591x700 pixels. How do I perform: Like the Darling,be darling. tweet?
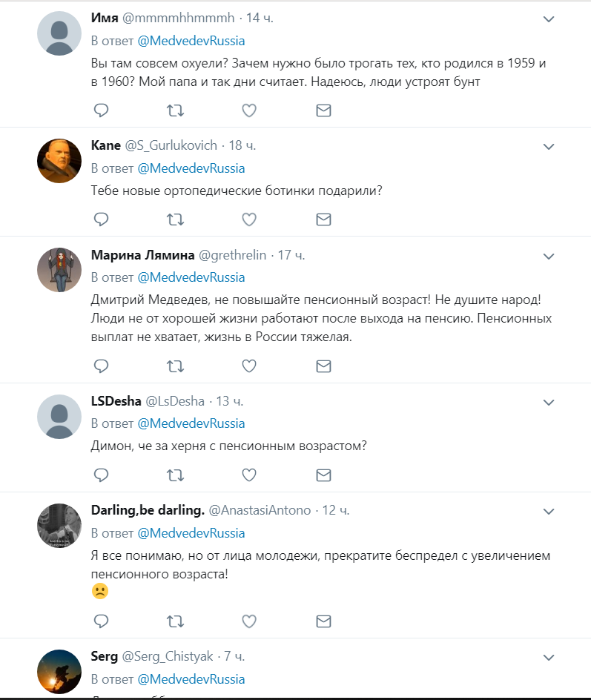click(249, 620)
